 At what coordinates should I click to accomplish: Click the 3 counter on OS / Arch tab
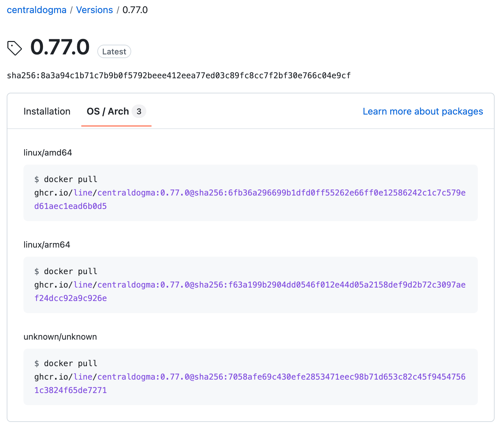tap(139, 112)
